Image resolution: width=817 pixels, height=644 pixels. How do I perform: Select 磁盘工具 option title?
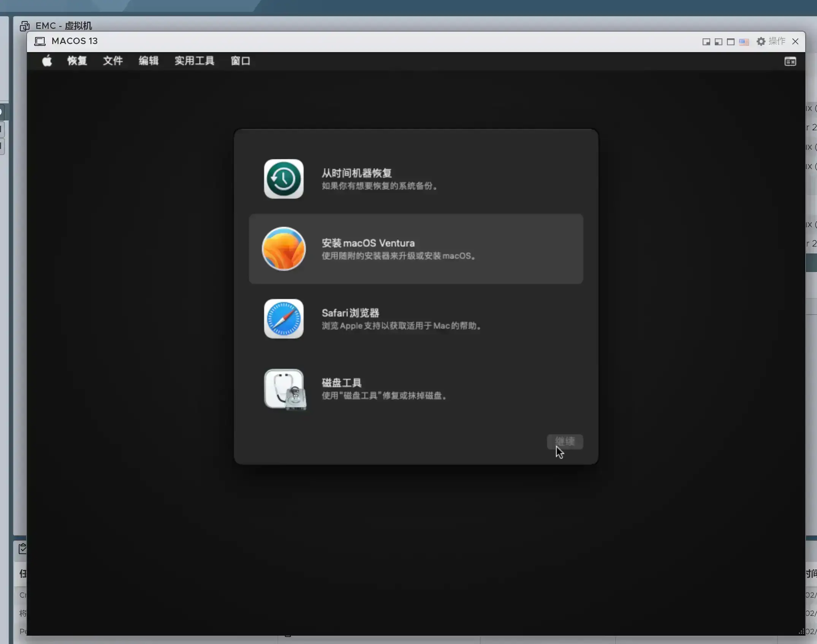(x=341, y=383)
